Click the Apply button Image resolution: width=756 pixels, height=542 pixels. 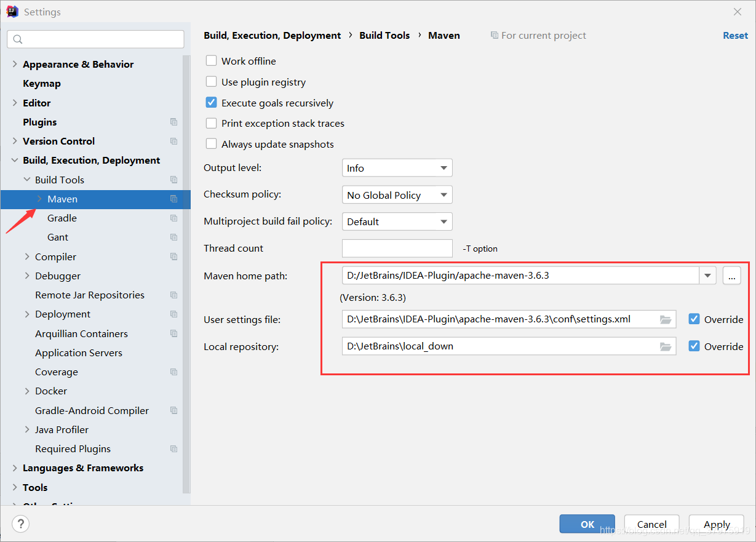717,524
